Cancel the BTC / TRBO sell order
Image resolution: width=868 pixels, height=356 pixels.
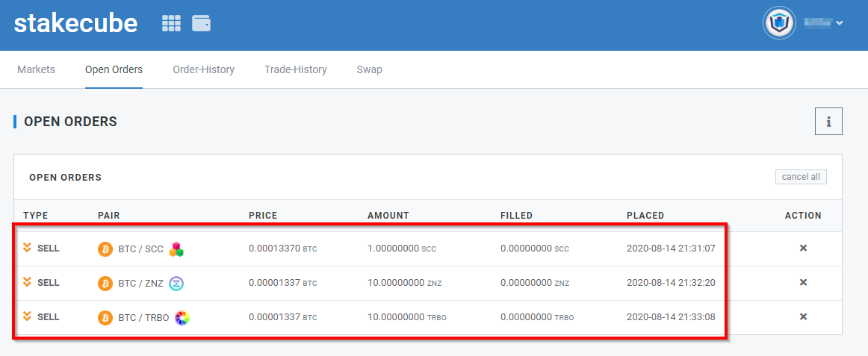tap(803, 316)
